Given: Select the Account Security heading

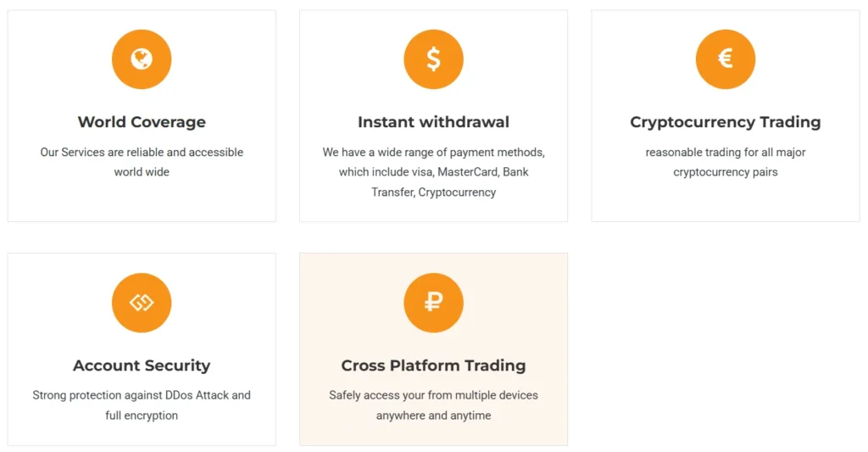Looking at the screenshot, I should [142, 366].
